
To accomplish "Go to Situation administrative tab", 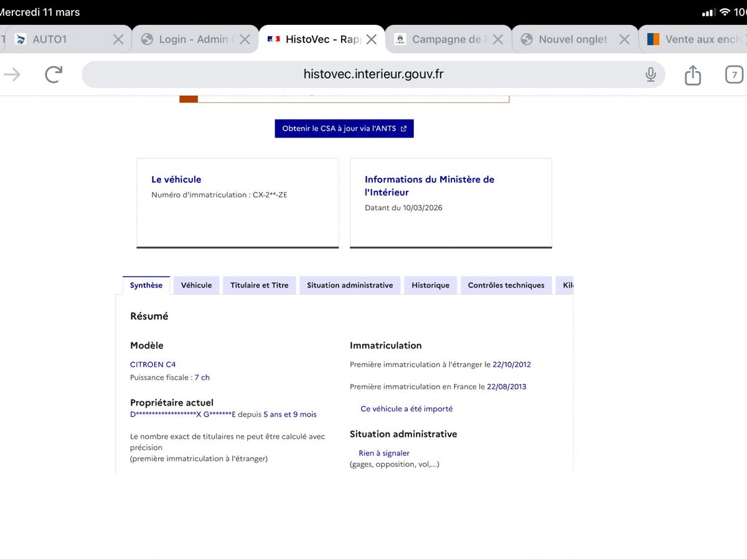I will (x=350, y=285).
